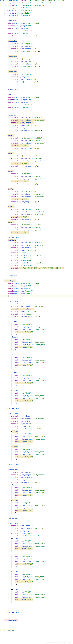Click the inputType="textMultiLine" line
73x644 pixels.
pyautogui.click(x=26, y=255)
